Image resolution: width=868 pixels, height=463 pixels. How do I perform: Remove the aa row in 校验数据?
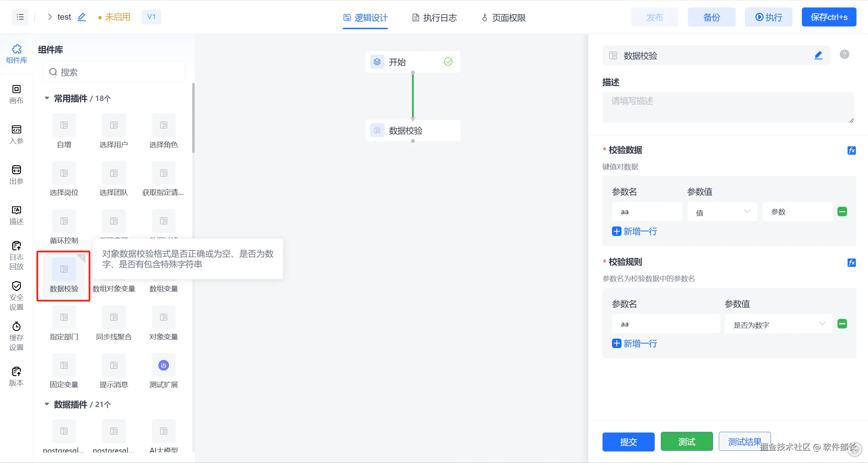[x=842, y=212]
